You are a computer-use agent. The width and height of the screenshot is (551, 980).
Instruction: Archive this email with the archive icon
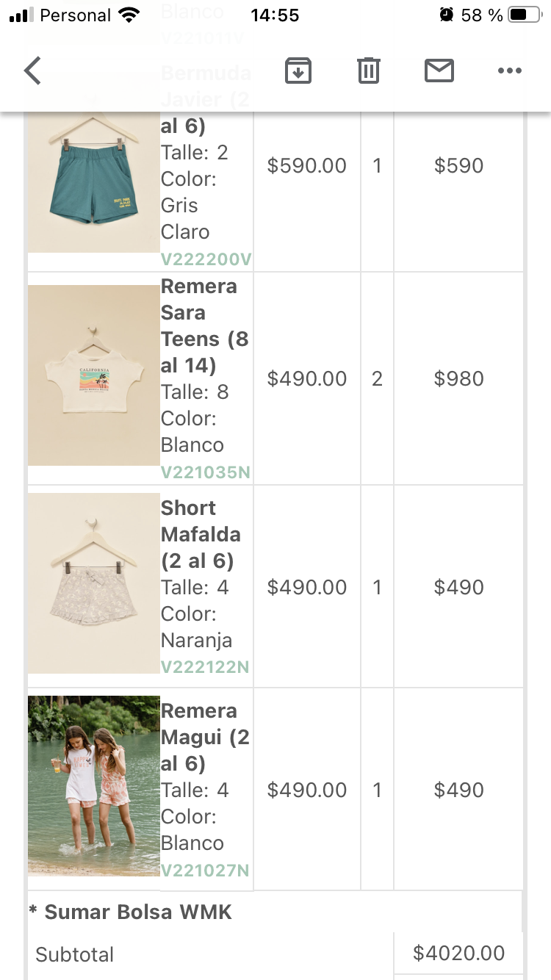coord(298,71)
